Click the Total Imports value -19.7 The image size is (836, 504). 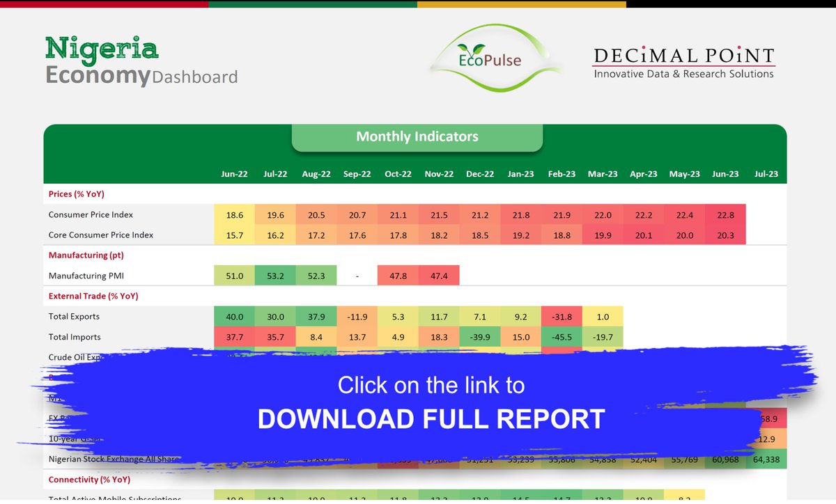603,337
